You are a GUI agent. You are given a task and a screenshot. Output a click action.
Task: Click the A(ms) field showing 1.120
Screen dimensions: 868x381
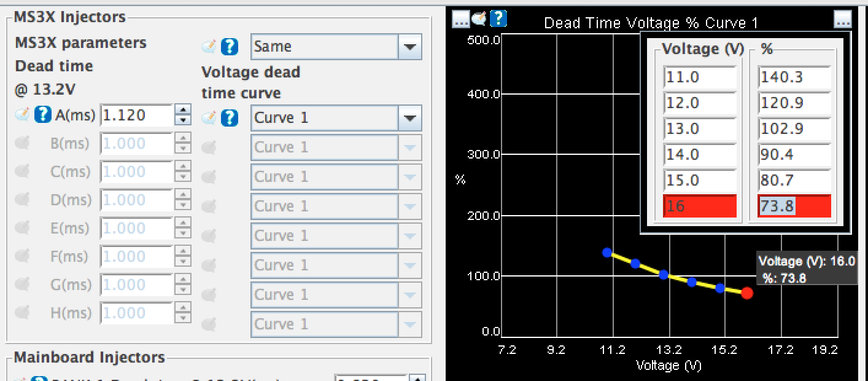[136, 115]
